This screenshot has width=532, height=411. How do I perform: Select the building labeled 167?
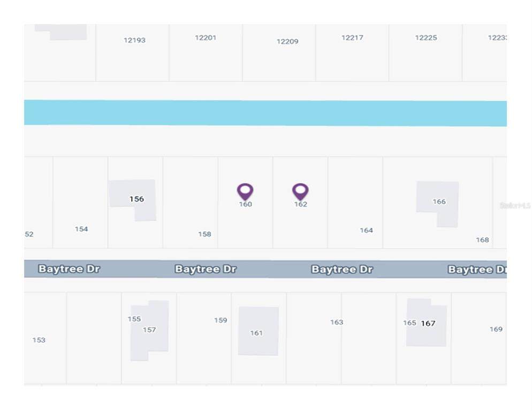click(x=428, y=323)
